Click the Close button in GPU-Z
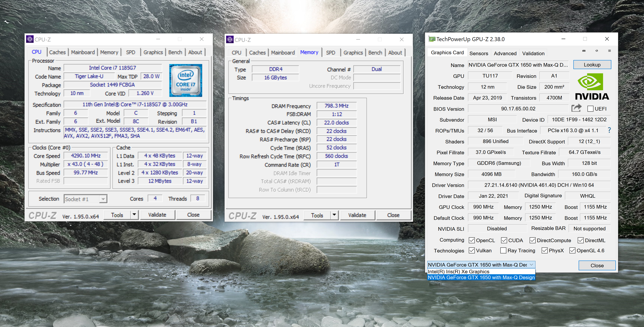This screenshot has height=327, width=644. (597, 265)
